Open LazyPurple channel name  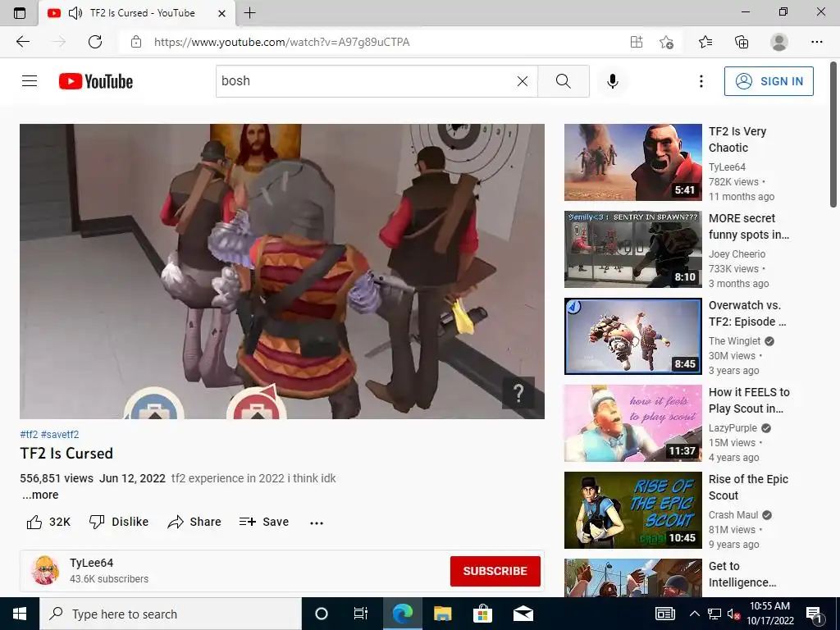pos(733,428)
